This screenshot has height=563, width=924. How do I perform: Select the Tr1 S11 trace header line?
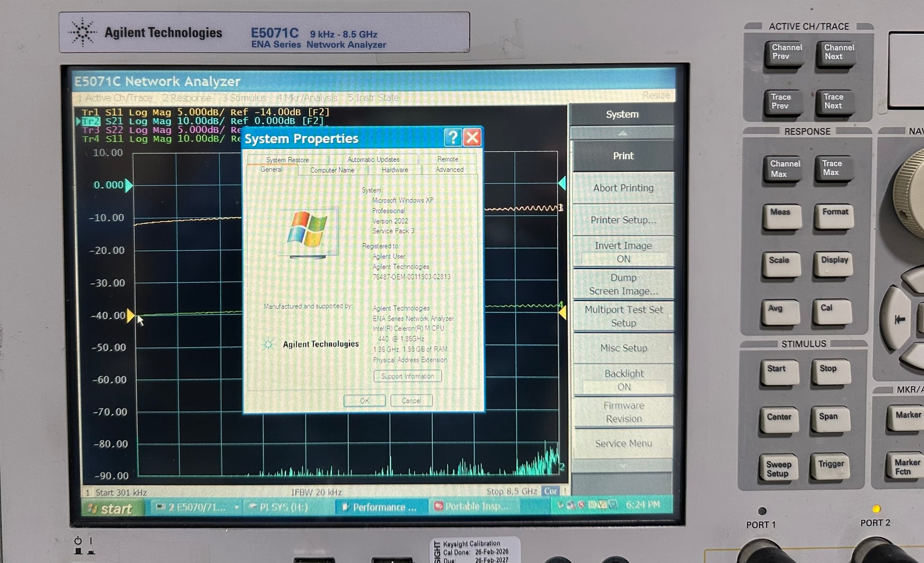[205, 112]
